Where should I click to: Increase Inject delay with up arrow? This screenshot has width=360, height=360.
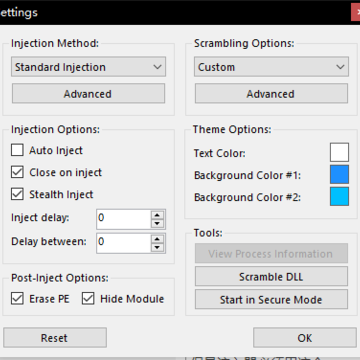(157, 215)
